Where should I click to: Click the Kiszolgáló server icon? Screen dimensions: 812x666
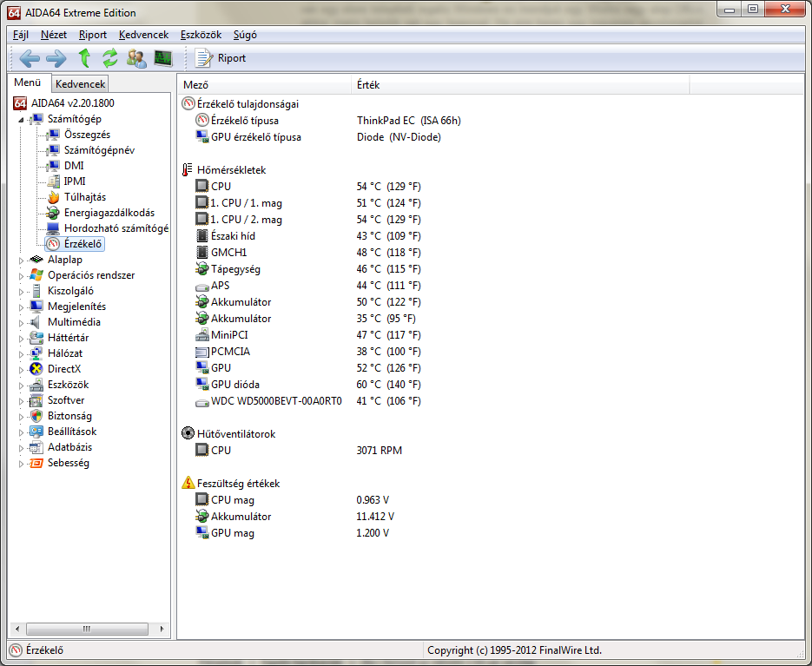point(36,291)
